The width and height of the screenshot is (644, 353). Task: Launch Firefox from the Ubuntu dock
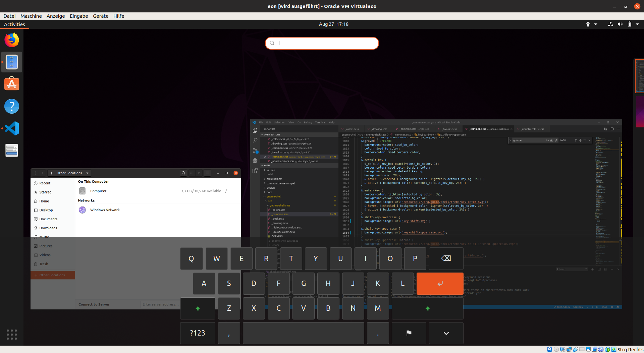pyautogui.click(x=11, y=40)
